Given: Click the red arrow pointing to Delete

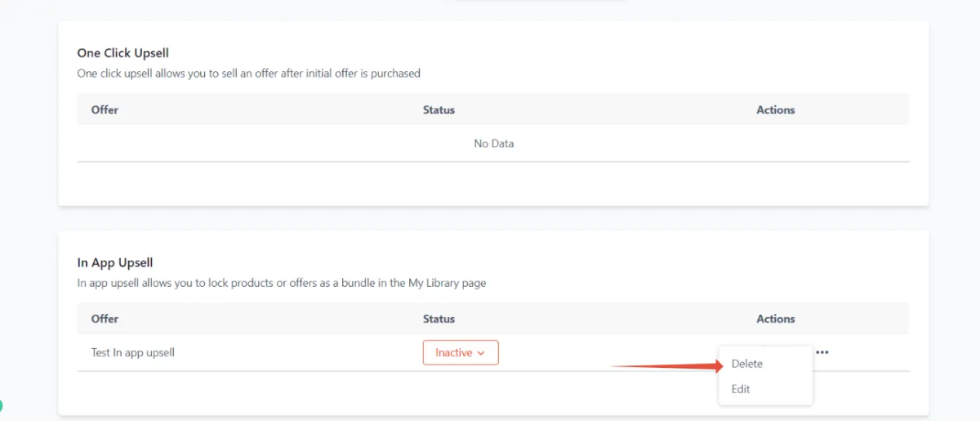Looking at the screenshot, I should pos(667,366).
